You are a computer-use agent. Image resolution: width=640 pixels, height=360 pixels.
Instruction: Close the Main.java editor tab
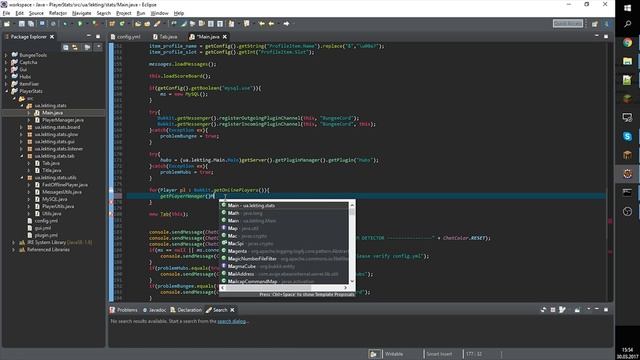224,37
